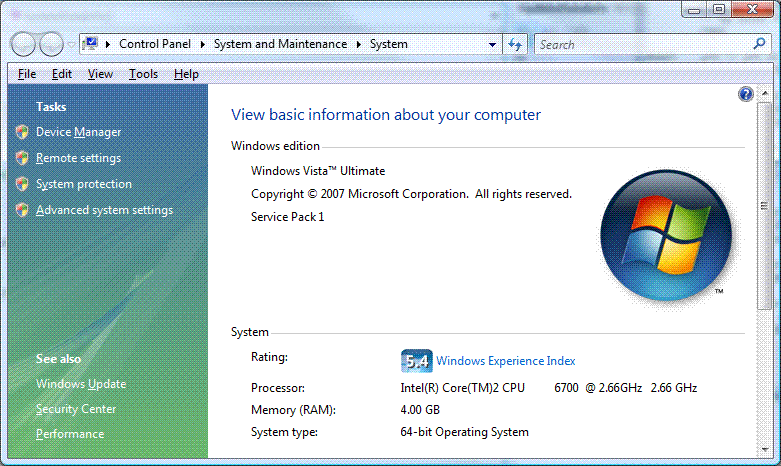
Task: Open Advanced system settings link
Action: (104, 210)
